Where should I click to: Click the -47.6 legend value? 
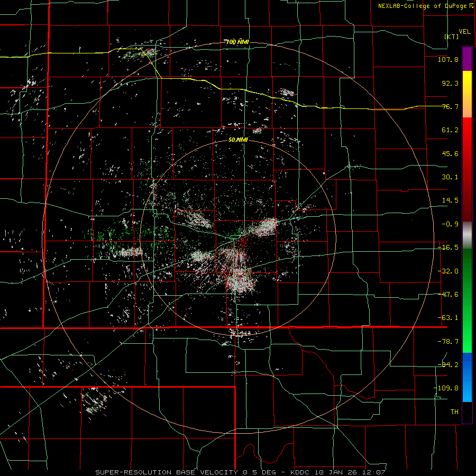(448, 295)
